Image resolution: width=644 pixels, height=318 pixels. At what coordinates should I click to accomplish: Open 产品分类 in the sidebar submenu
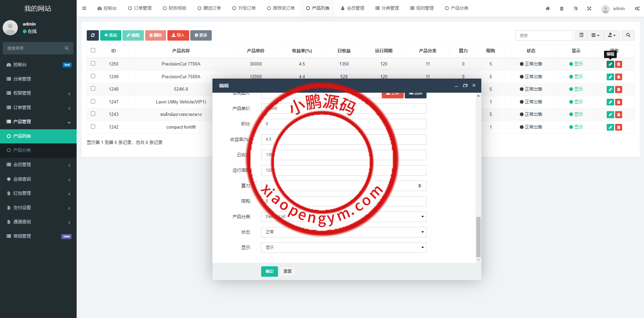coord(22,150)
